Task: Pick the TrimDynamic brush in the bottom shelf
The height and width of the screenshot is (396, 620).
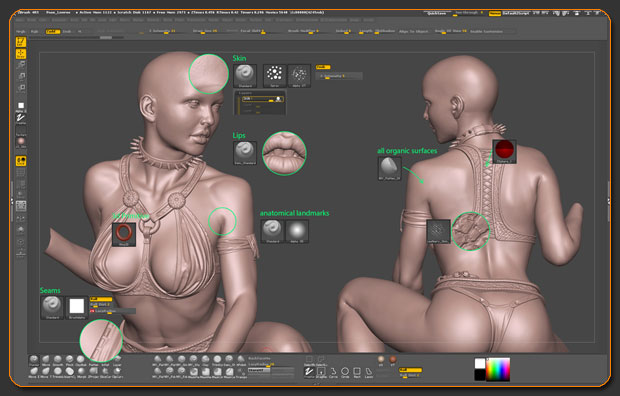Action: [217, 360]
